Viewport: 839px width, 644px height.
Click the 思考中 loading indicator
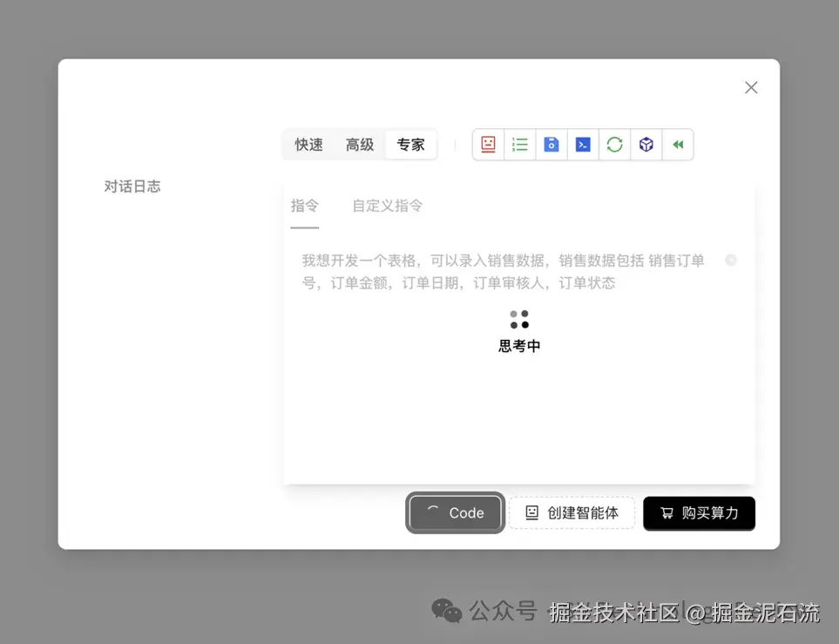(x=519, y=331)
